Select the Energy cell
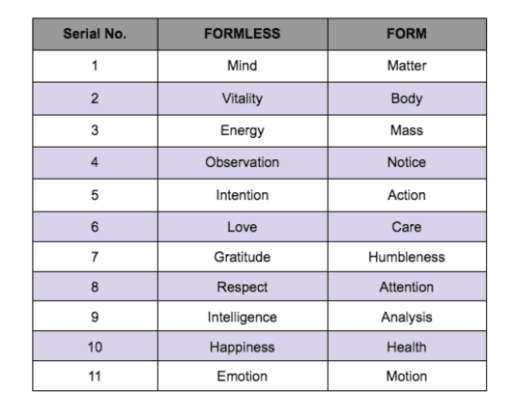 243,130
